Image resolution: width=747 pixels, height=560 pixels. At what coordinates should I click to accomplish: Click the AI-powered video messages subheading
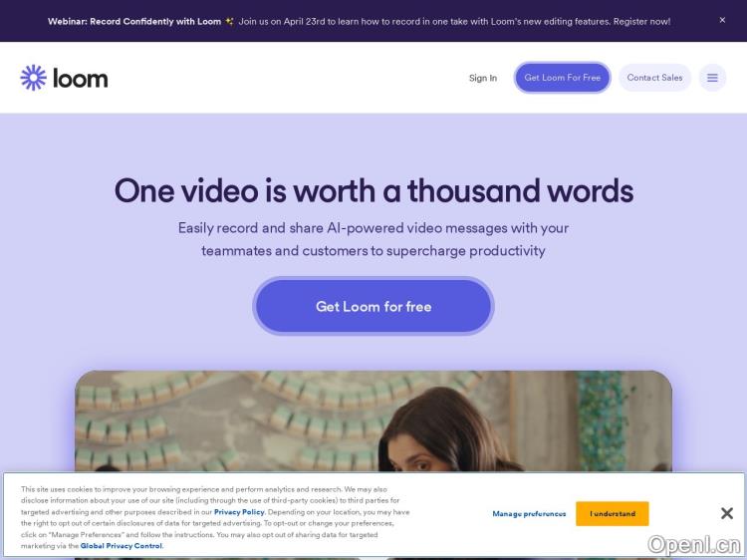[x=373, y=239]
